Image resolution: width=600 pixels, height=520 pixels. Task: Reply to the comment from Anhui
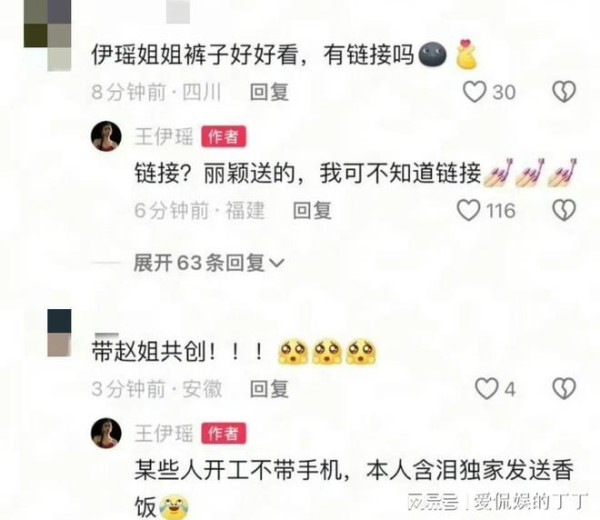[x=269, y=389]
